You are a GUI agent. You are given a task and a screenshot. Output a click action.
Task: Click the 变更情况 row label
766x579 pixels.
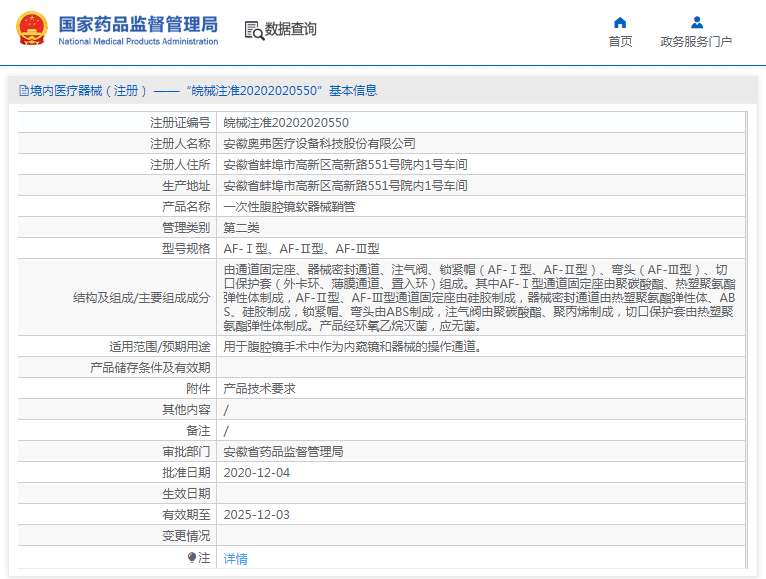pyautogui.click(x=186, y=536)
